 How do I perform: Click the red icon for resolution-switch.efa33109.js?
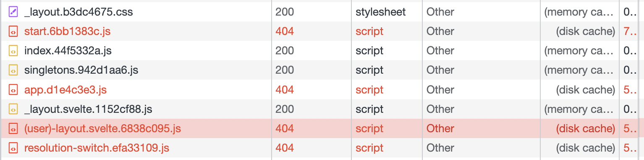click(13, 148)
